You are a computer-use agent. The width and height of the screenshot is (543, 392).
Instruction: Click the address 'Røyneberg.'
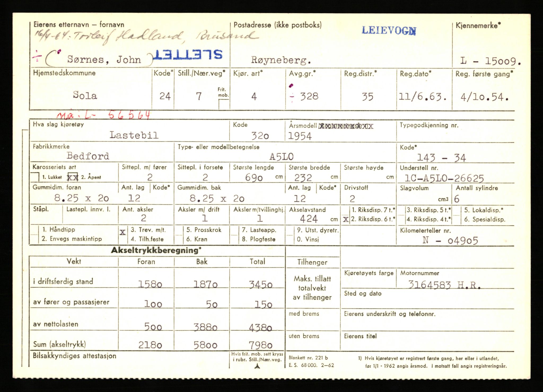[281, 60]
